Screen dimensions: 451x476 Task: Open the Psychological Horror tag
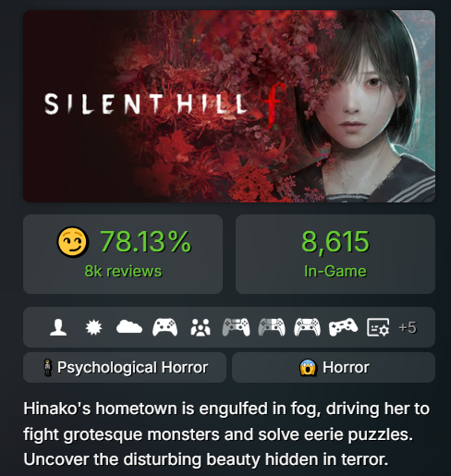coord(125,368)
